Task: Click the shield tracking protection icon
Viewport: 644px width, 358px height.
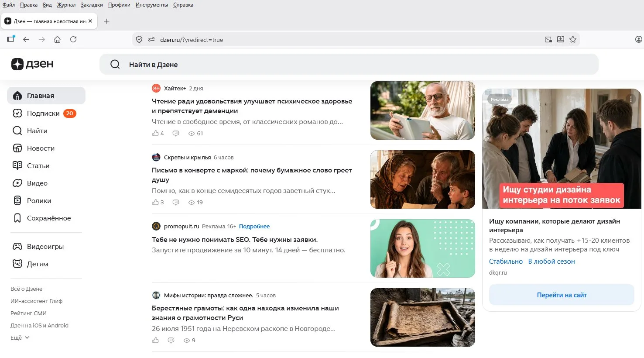Action: click(139, 39)
